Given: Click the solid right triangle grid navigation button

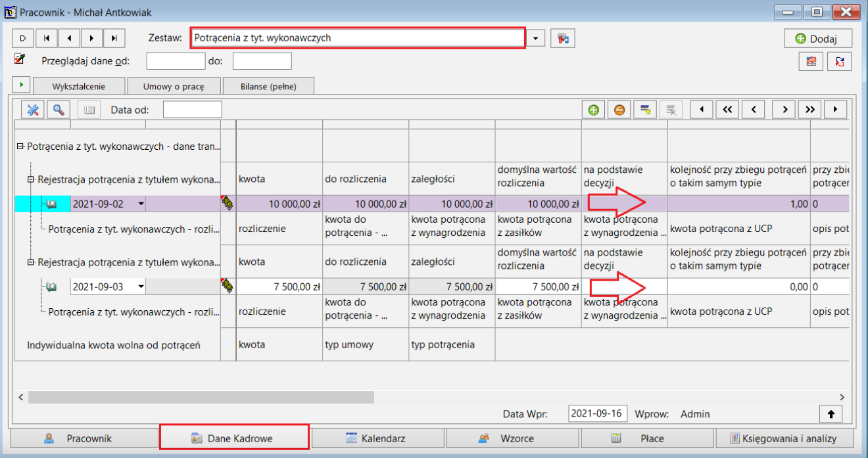Looking at the screenshot, I should coord(835,110).
